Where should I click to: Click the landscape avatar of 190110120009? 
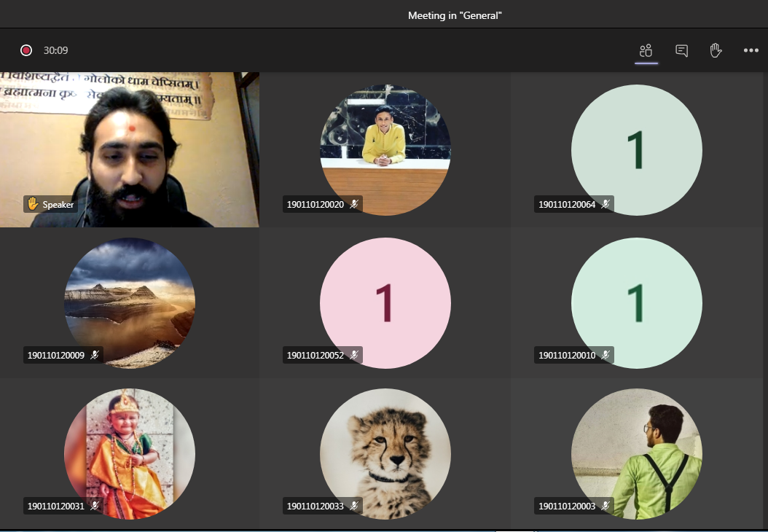point(130,302)
